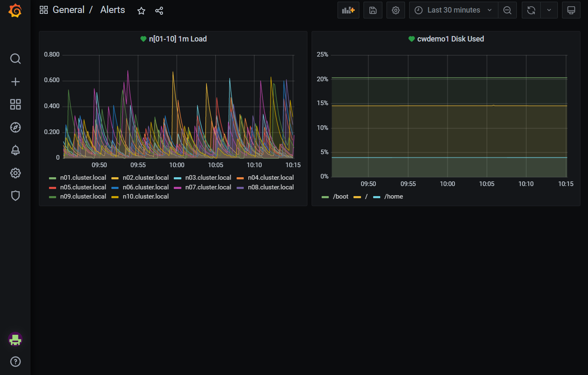Click the Grafana logo
The width and height of the screenshot is (588, 375).
15,10
